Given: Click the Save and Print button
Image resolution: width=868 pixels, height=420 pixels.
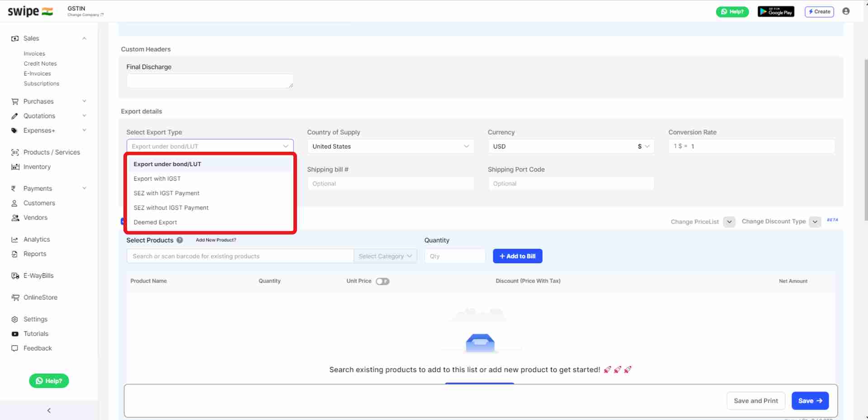Looking at the screenshot, I should pyautogui.click(x=756, y=401).
